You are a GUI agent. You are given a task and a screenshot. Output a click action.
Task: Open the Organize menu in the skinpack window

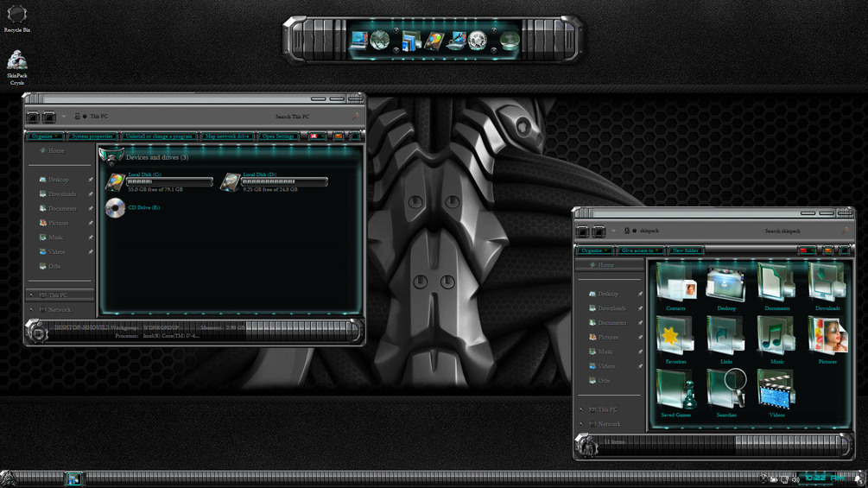594,250
